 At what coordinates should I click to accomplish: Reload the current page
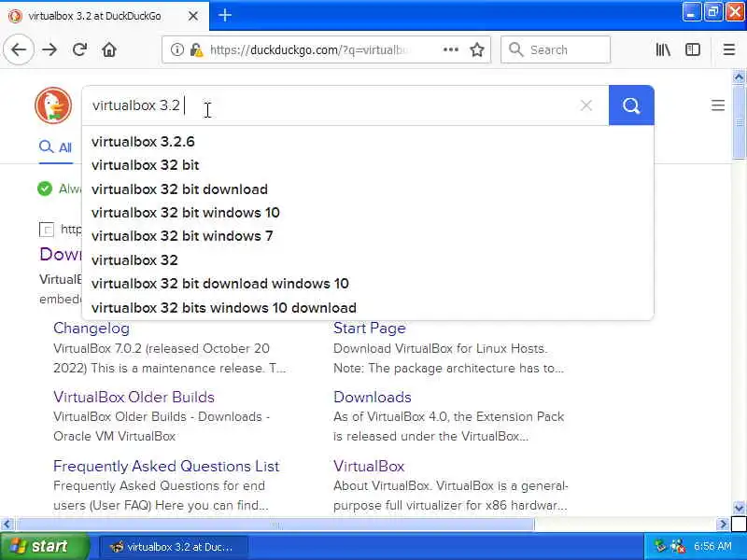tap(79, 49)
